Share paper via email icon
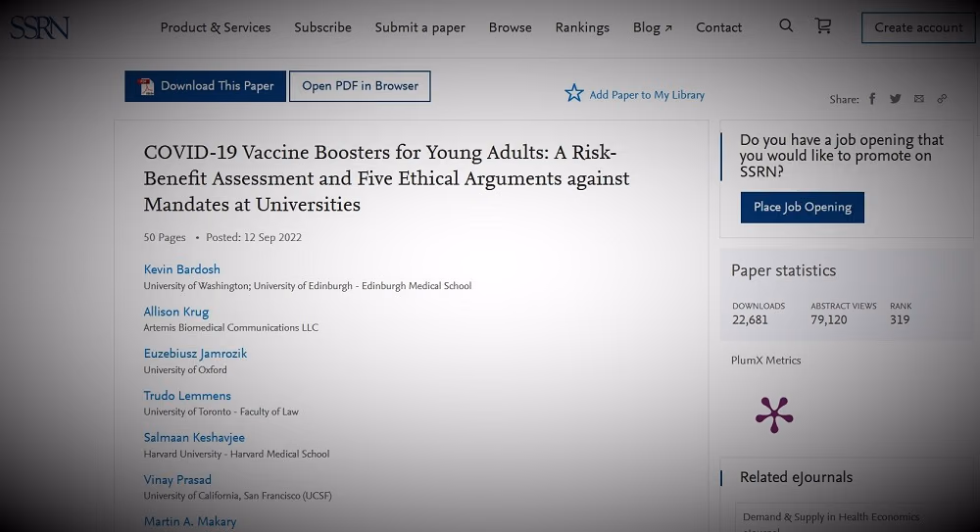 919,99
